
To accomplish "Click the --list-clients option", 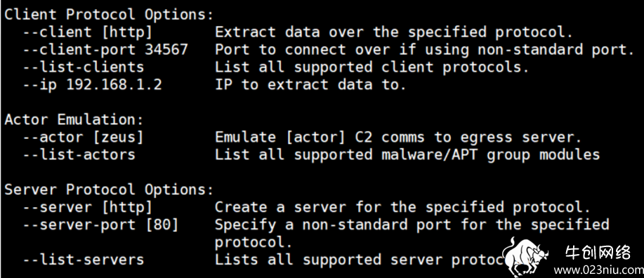I will (x=84, y=67).
